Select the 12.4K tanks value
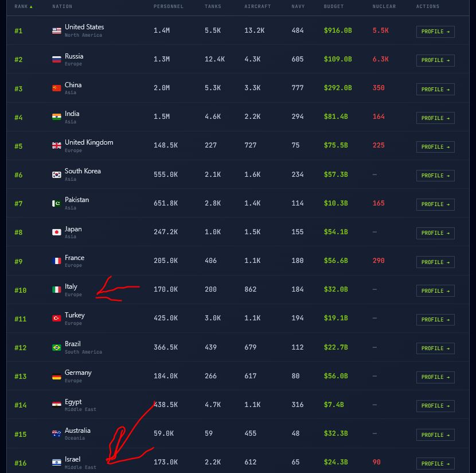This screenshot has height=473, width=476. (214, 59)
